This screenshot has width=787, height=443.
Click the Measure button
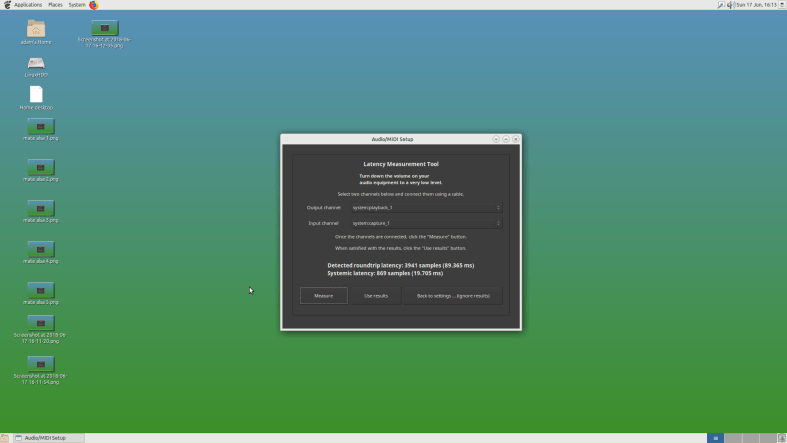click(323, 296)
